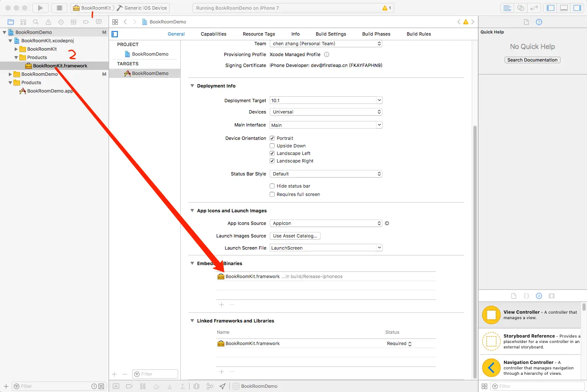Click the Stop button in the toolbar

[x=60, y=8]
